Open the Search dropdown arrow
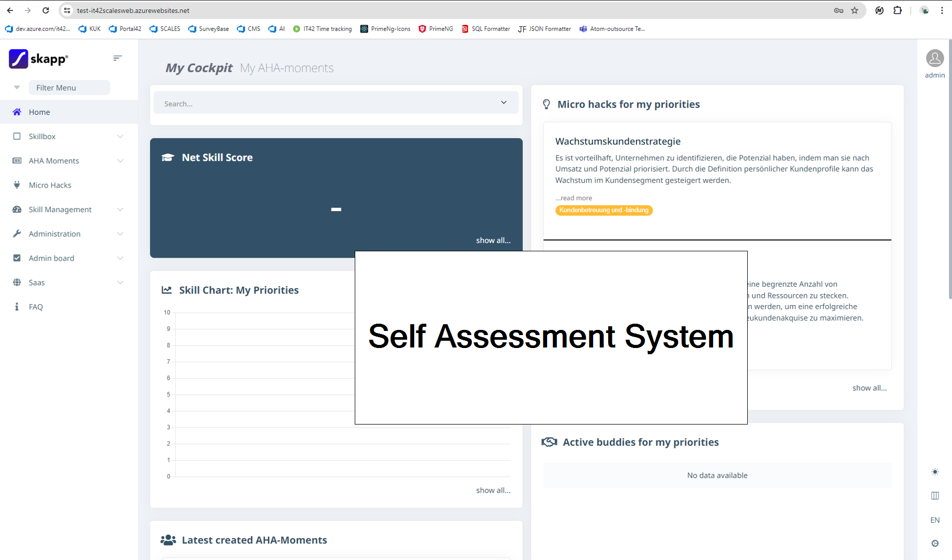 (x=503, y=103)
